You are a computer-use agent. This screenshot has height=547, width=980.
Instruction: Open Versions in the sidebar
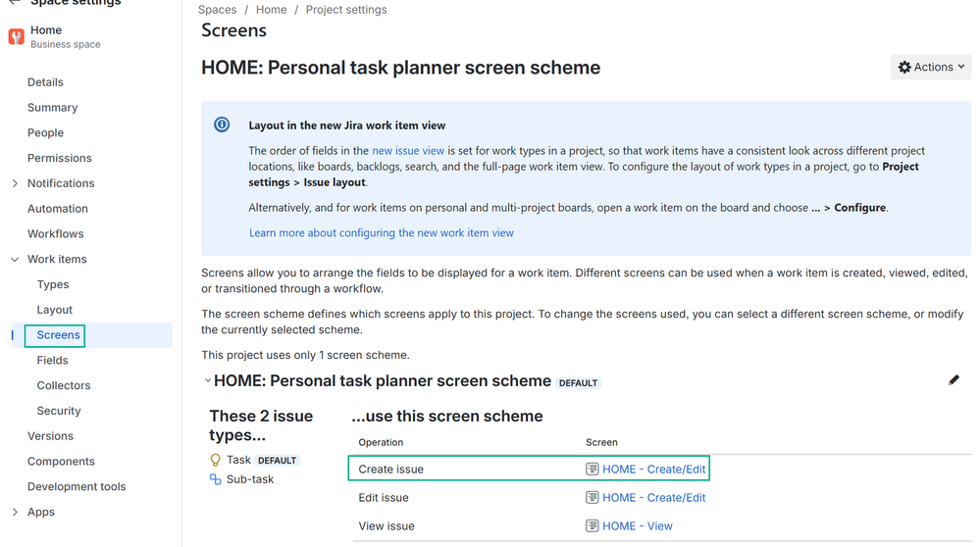[50, 436]
